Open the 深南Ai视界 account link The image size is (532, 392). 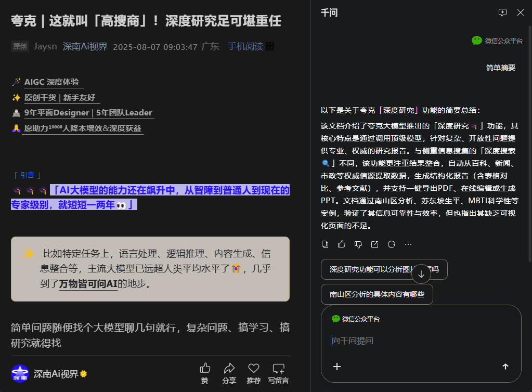[85, 46]
